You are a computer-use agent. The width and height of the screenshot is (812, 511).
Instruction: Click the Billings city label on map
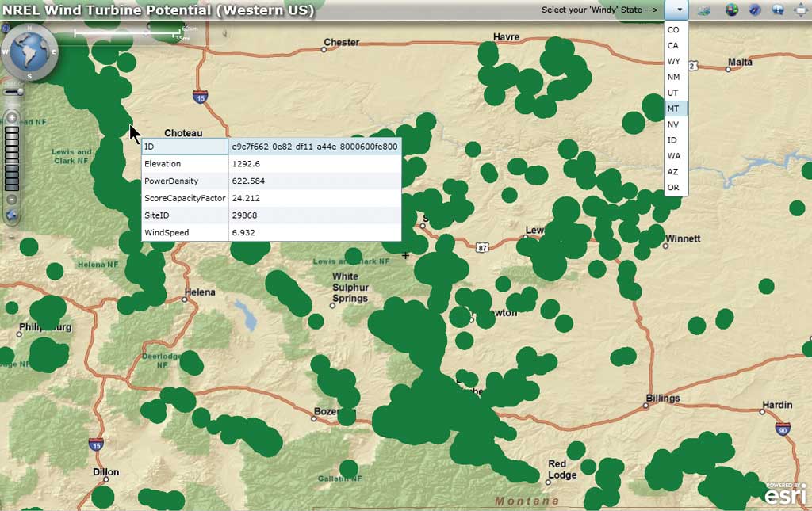click(x=663, y=398)
